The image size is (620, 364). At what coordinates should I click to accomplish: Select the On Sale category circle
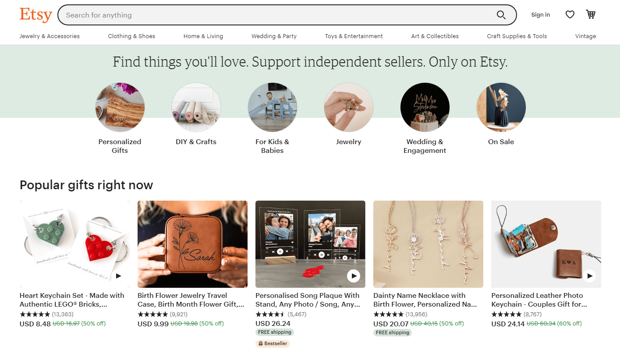501,107
